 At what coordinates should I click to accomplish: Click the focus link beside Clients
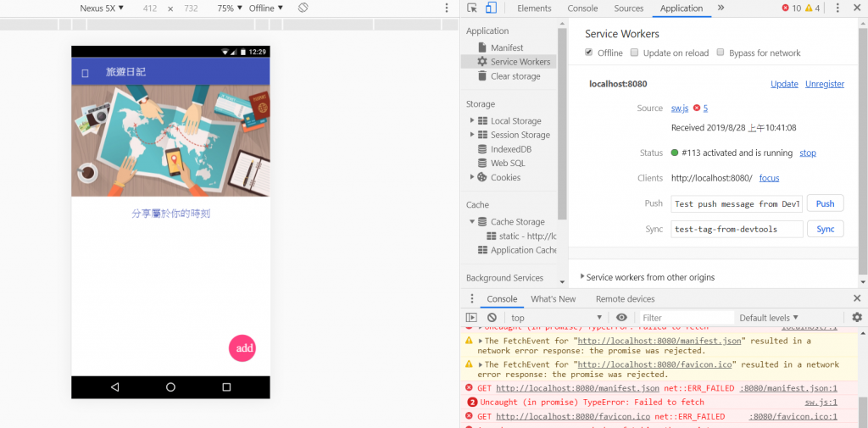pyautogui.click(x=769, y=178)
